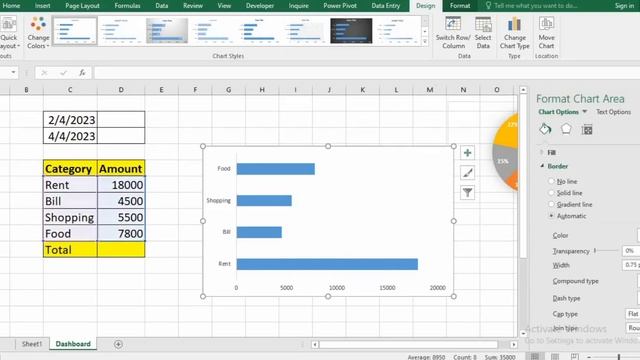This screenshot has height=360, width=640.
Task: Select No line border option
Action: pos(551,181)
